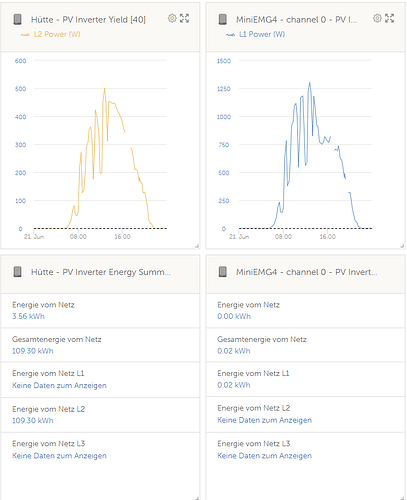Screen dimensions: 407x500
Task: Click the blue L1 legend line marker
Action: [230, 35]
